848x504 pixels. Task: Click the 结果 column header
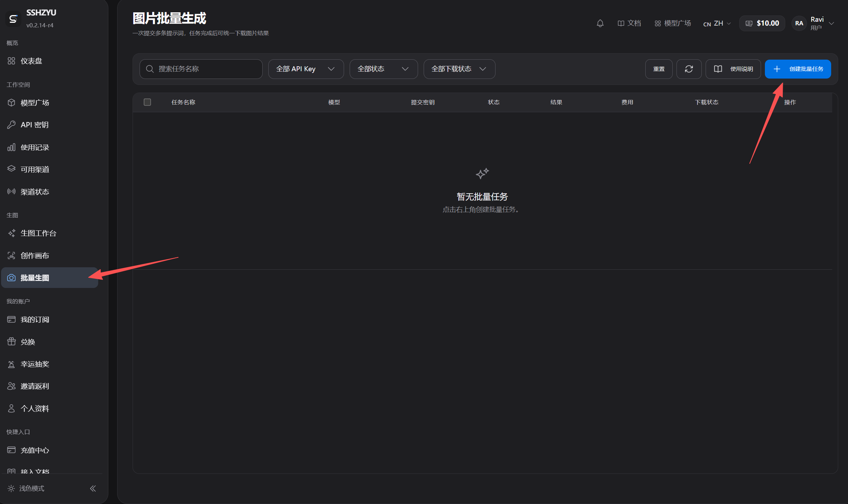point(556,102)
